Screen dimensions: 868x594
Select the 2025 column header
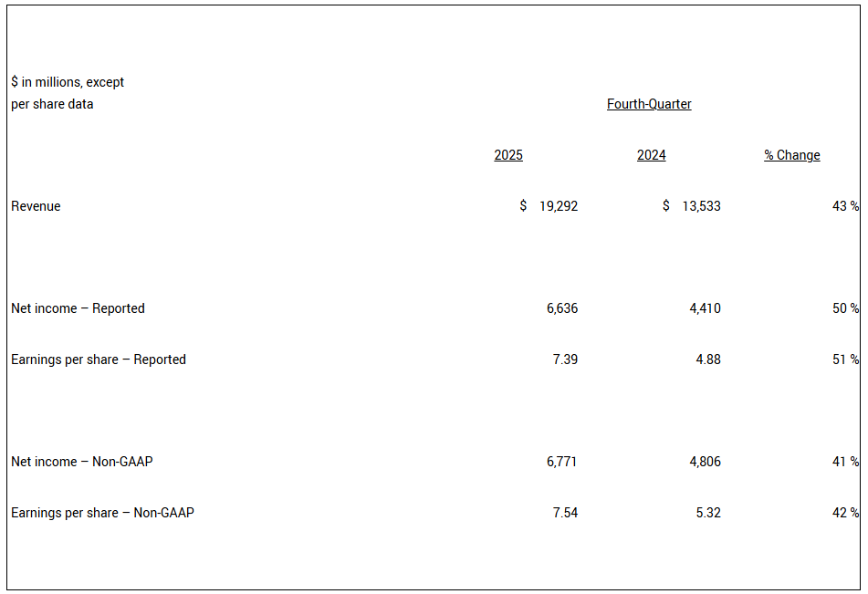pyautogui.click(x=508, y=155)
